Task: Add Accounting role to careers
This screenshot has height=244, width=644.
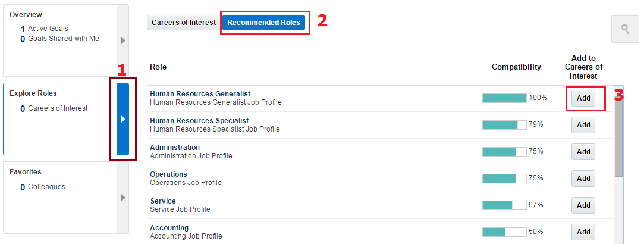Action: [x=583, y=232]
